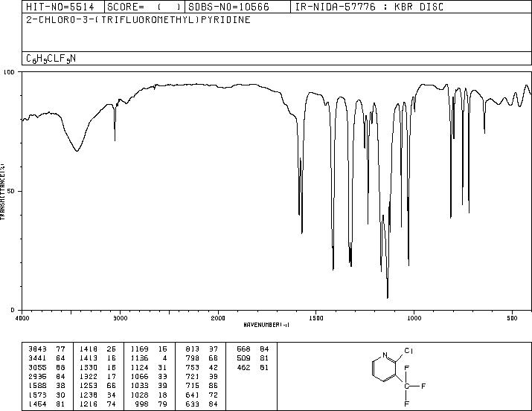Click the IR-NIDA-57776 : KBR DISC label
532x411 pixels.
click(369, 7)
